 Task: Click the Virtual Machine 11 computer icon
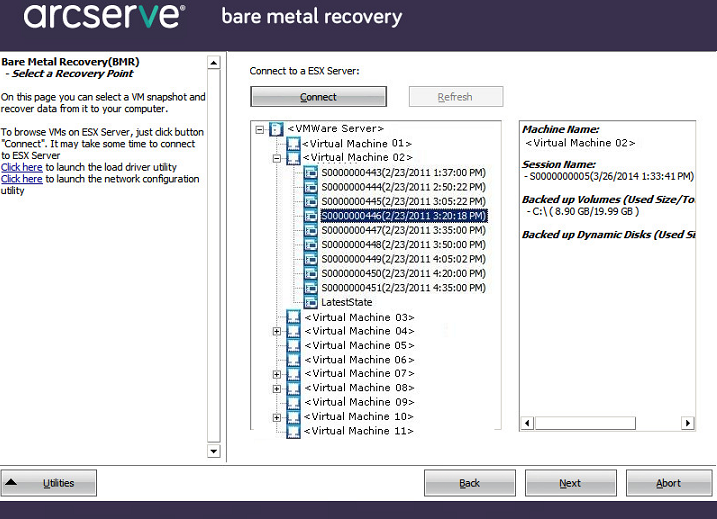pyautogui.click(x=293, y=431)
